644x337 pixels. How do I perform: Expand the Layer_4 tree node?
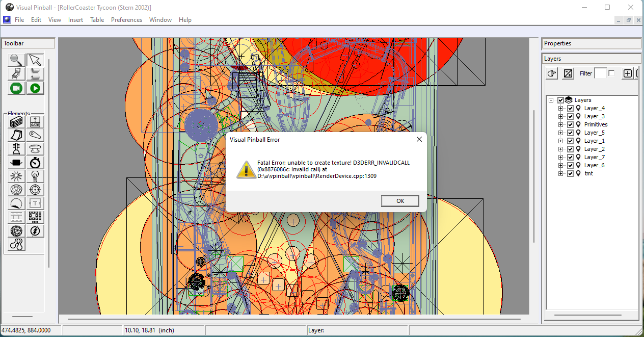561,108
